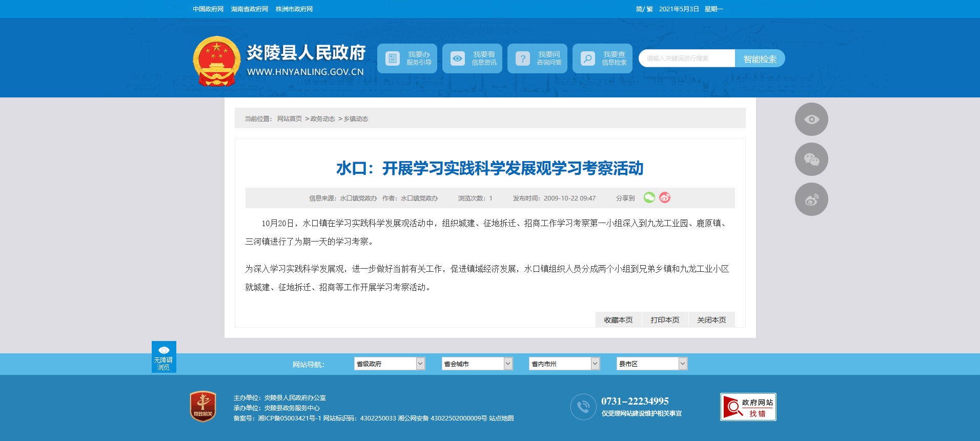Click the red Weibo share icon

[665, 198]
